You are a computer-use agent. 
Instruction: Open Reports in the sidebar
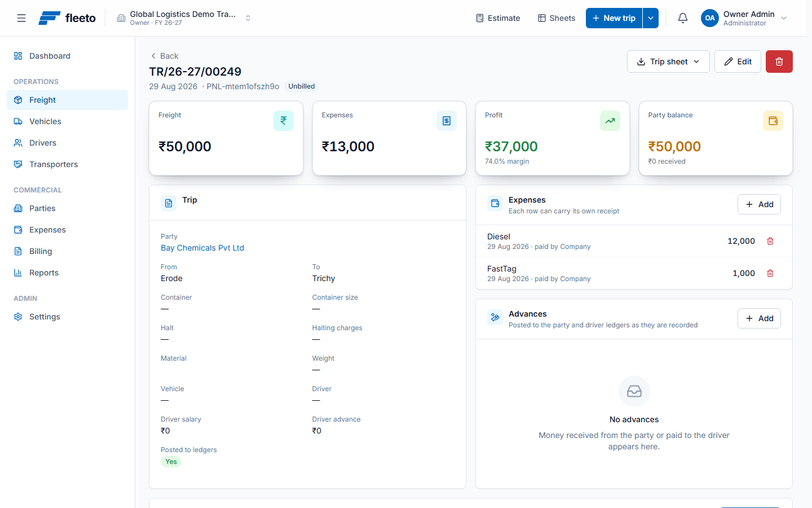[67, 273]
